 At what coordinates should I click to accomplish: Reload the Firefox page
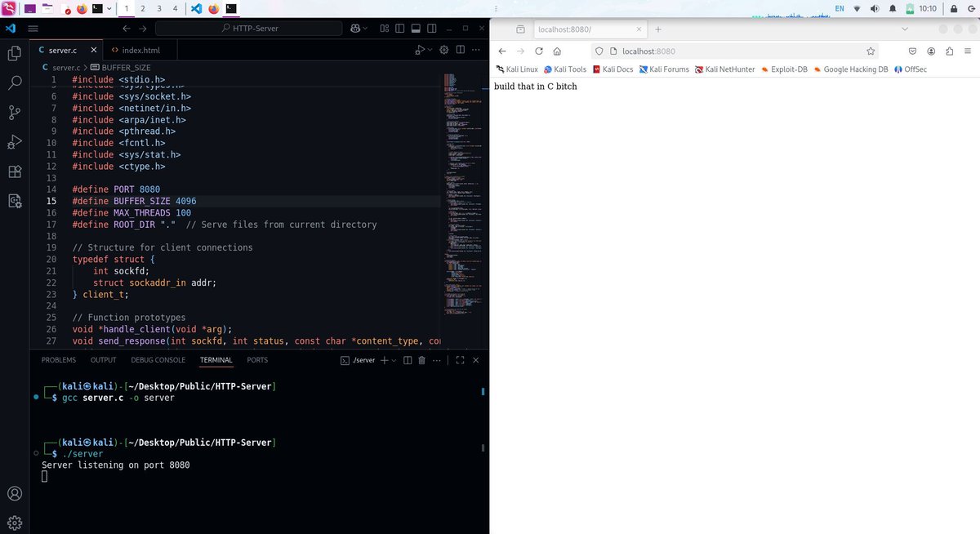coord(539,51)
